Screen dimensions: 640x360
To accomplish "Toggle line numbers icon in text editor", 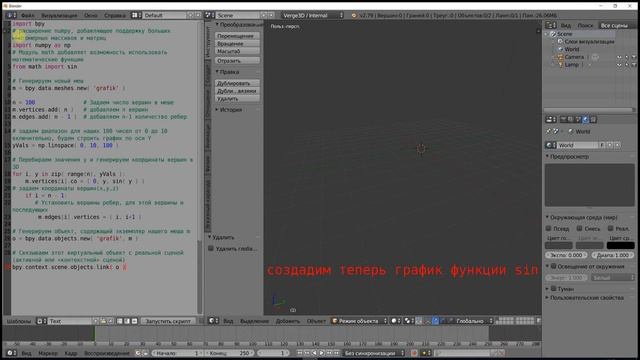I will (x=120, y=321).
